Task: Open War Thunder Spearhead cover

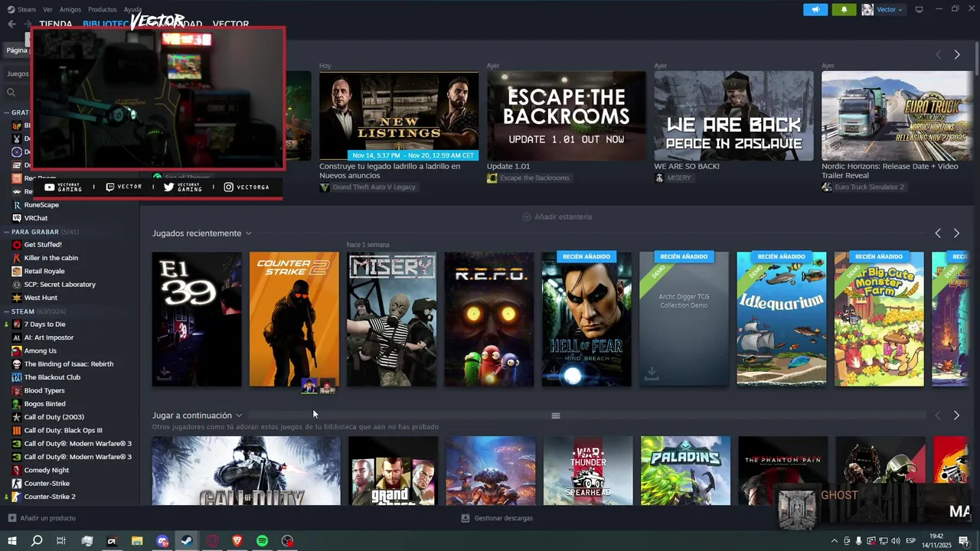Action: [588, 471]
